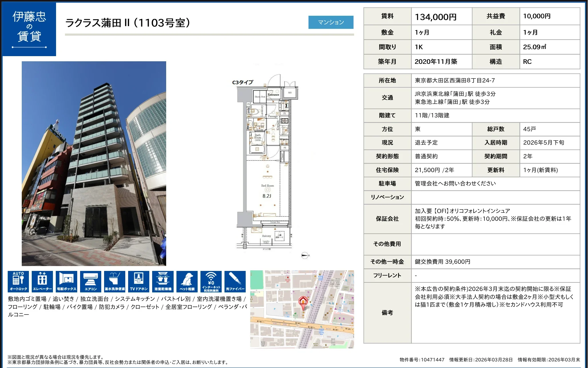Click the free internet Wi-Fi icon
Image resolution: width=588 pixels, height=368 pixels.
tap(211, 281)
